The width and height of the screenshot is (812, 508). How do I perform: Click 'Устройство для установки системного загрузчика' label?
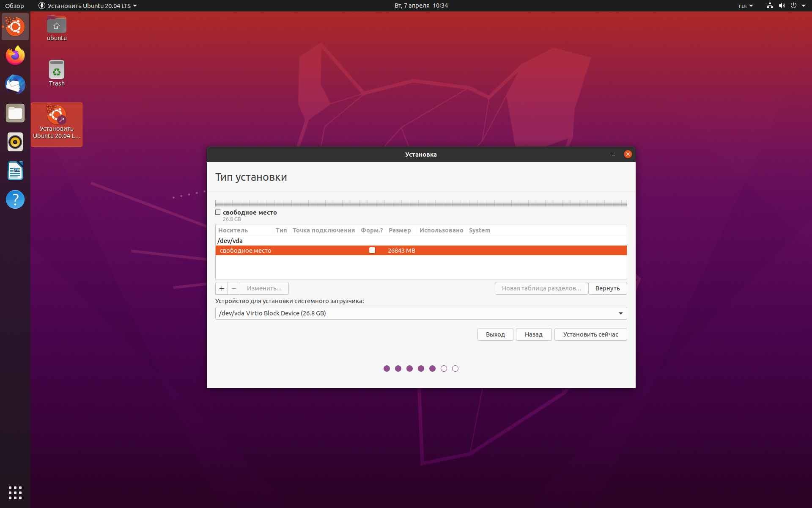(x=290, y=301)
